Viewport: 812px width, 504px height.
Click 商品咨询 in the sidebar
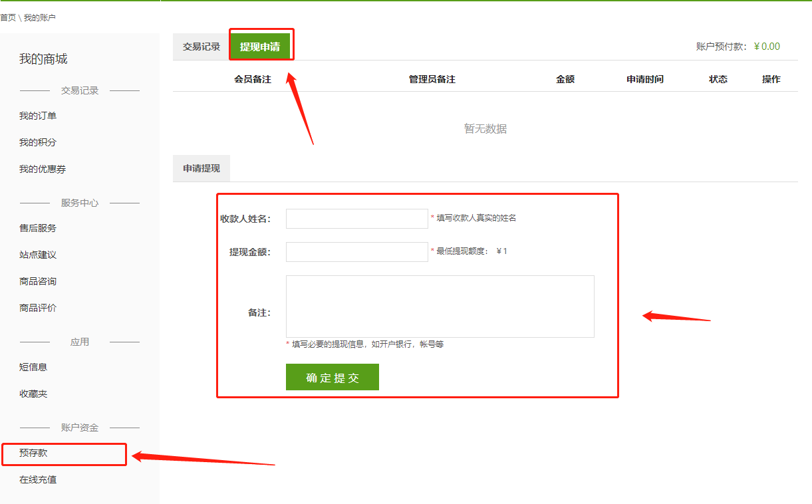(38, 282)
